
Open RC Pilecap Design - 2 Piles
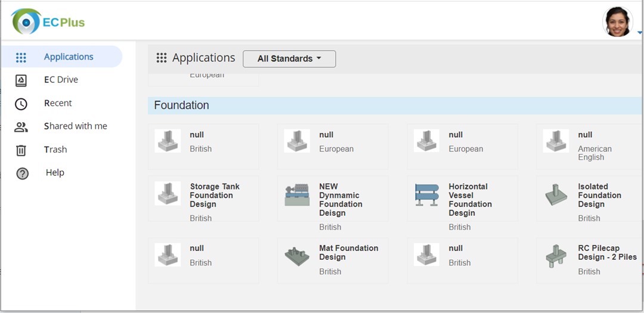tap(590, 261)
